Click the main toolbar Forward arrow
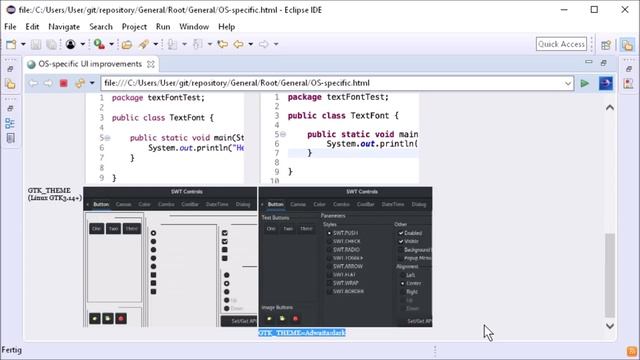 point(264,44)
